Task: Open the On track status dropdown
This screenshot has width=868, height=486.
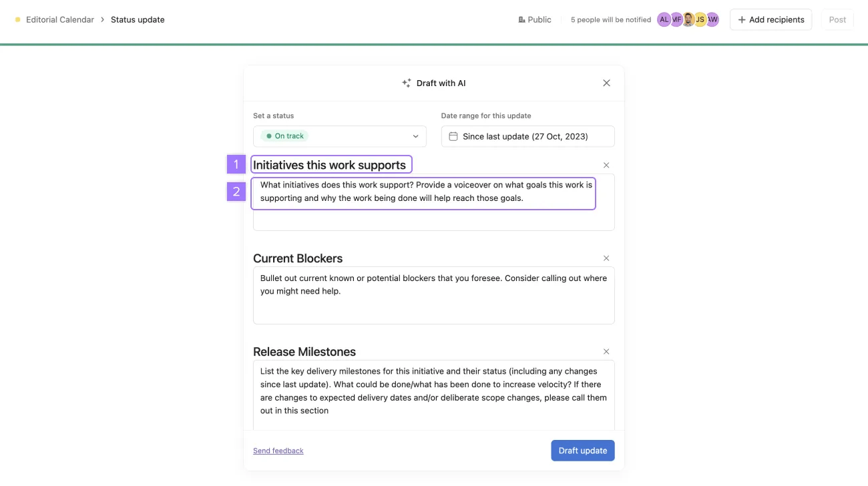Action: point(340,136)
